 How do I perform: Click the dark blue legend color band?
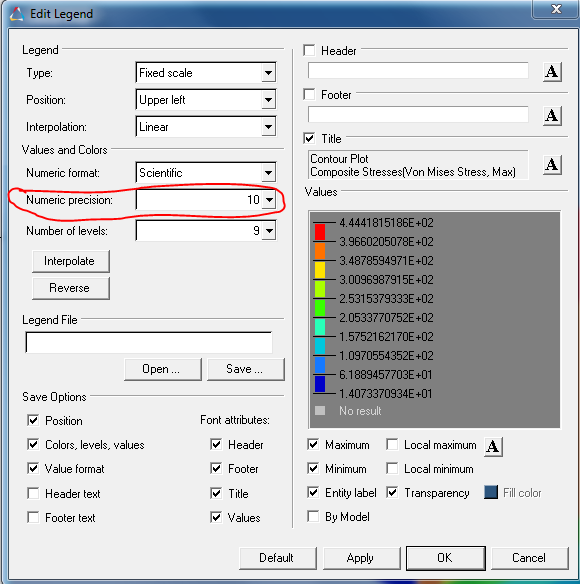320,384
